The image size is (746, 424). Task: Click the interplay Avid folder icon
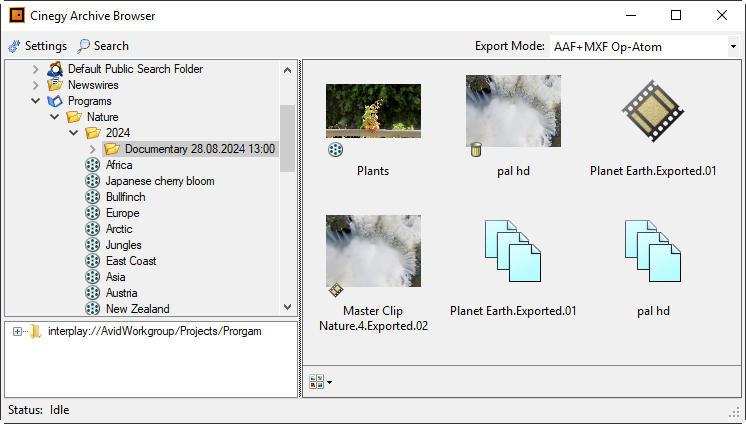[x=36, y=331]
